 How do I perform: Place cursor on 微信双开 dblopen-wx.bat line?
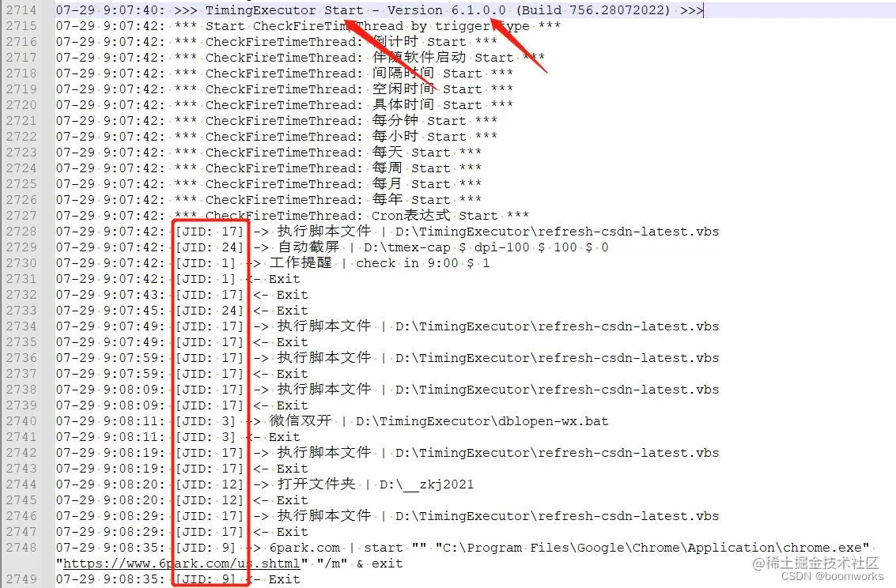[x=332, y=421]
